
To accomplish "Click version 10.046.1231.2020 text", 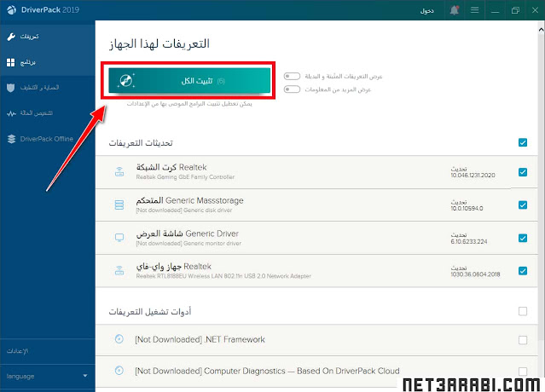I will click(x=473, y=176).
